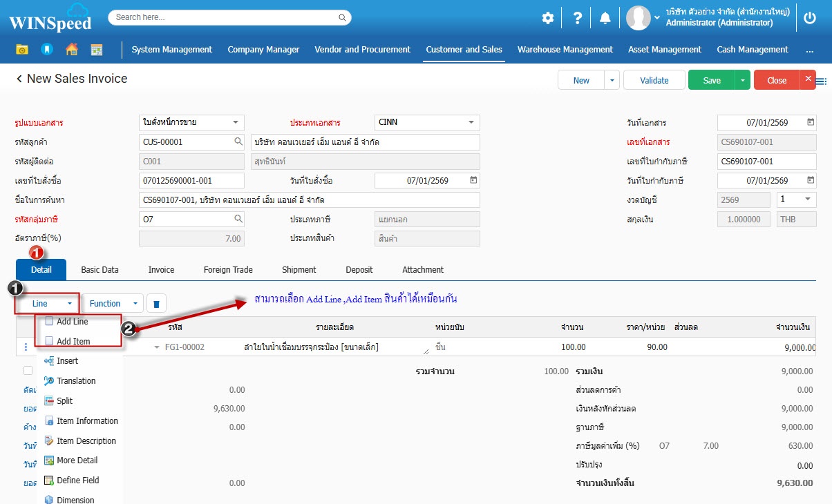The image size is (832, 504).
Task: Switch to the Basic Data tab
Action: point(100,270)
